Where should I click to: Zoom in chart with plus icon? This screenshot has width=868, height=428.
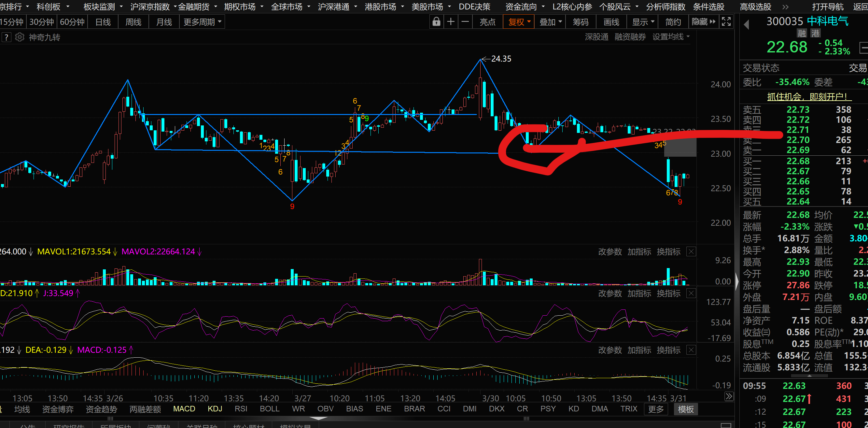[x=451, y=22]
